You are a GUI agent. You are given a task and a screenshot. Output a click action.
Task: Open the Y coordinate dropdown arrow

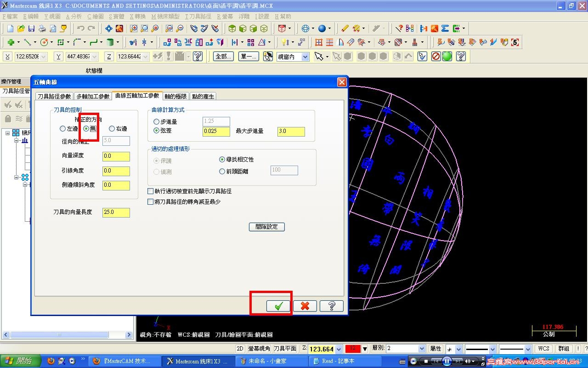click(95, 57)
